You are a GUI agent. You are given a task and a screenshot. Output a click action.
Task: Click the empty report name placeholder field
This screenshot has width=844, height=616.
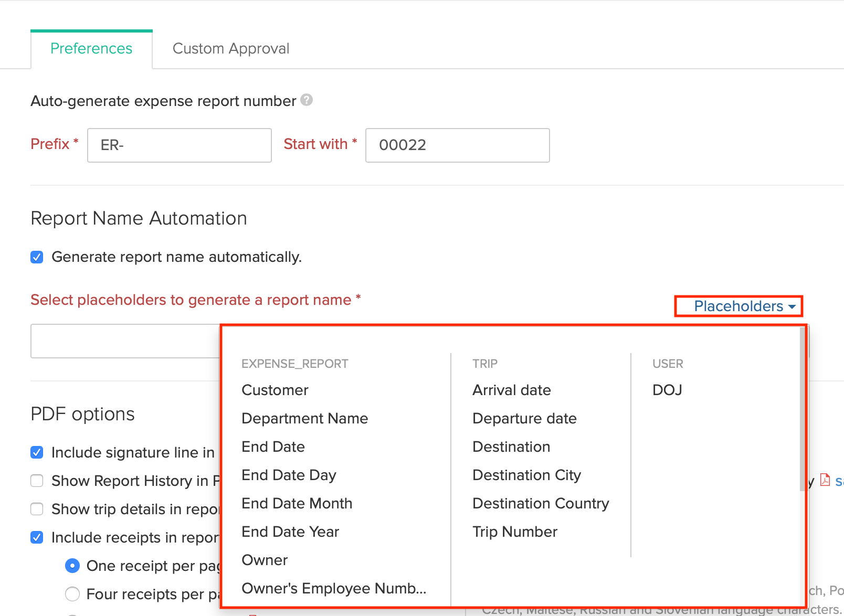coord(121,341)
